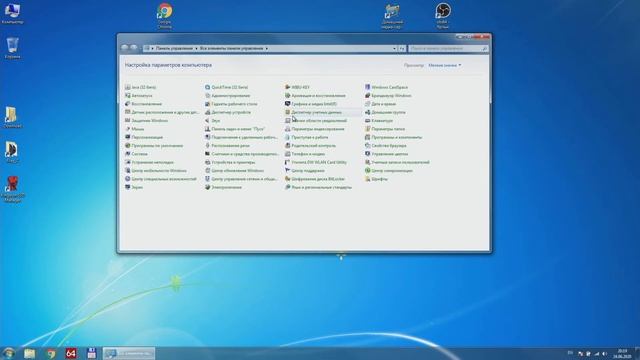Open the Java (32 бита) applet icon

click(x=128, y=87)
